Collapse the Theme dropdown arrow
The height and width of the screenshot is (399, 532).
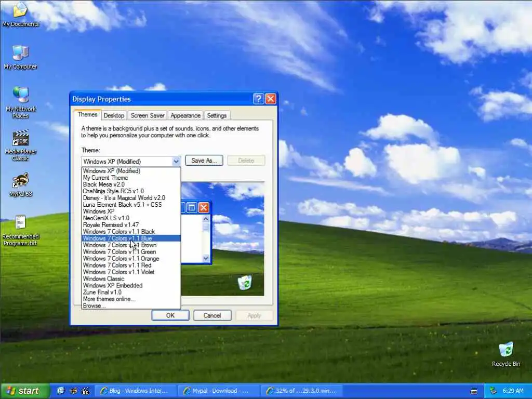coord(176,161)
